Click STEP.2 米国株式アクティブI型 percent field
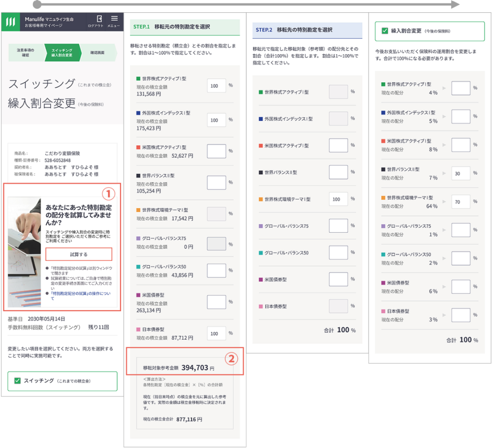 (338, 145)
